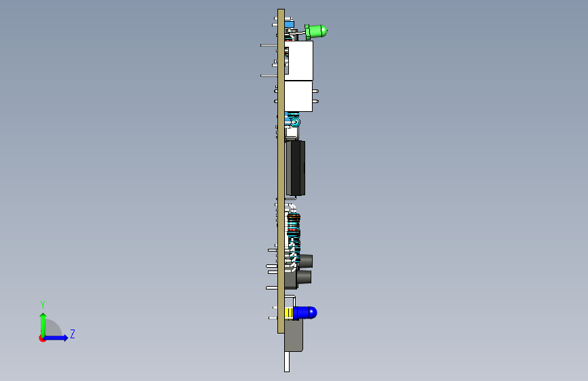Select the green LED at top of board
This screenshot has width=588, height=381.
[316, 31]
